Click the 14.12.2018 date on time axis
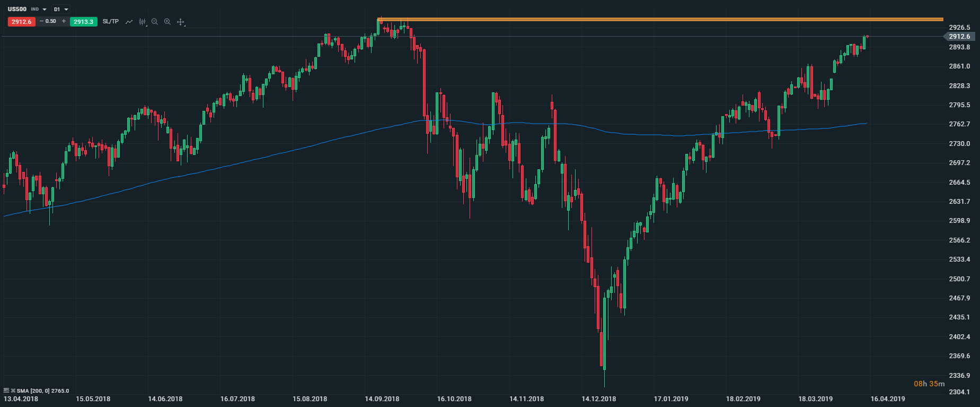The image size is (980, 407). [x=598, y=399]
